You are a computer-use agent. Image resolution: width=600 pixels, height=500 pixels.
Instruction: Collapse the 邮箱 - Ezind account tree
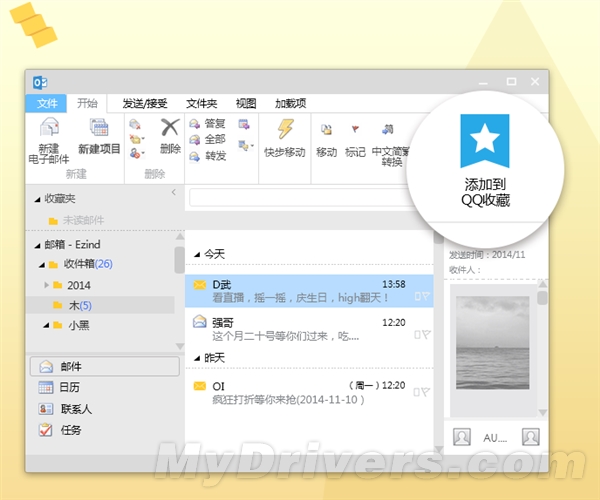[x=37, y=246]
